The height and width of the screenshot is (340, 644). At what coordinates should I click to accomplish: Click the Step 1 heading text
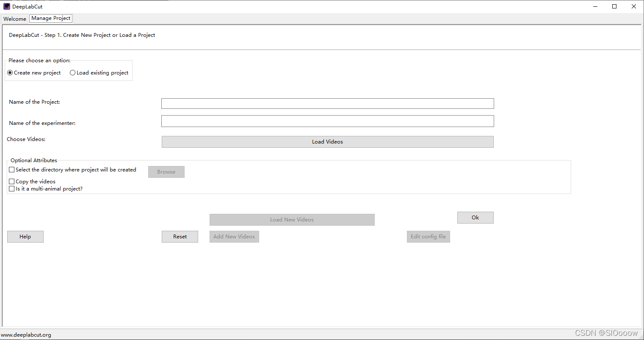(x=82, y=35)
